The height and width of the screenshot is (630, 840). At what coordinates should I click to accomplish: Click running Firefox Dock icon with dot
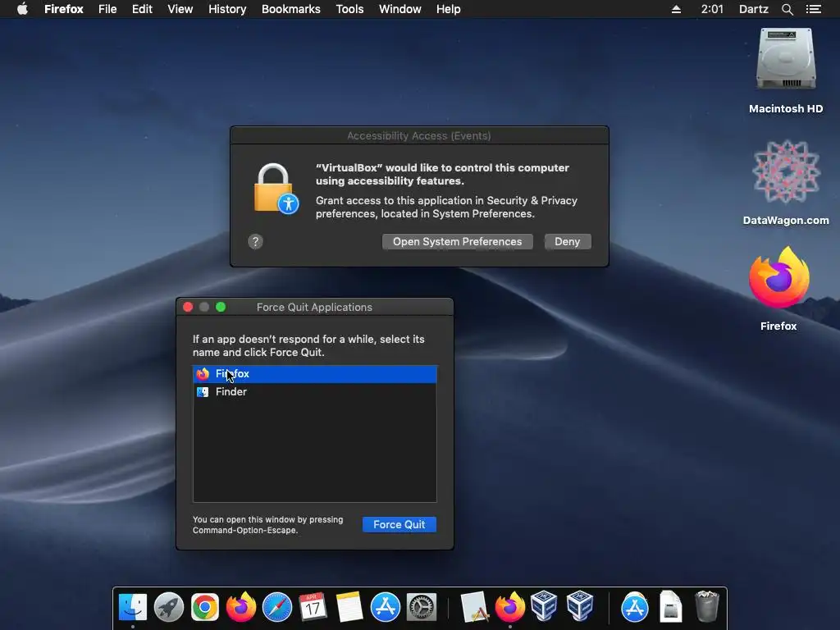510,606
